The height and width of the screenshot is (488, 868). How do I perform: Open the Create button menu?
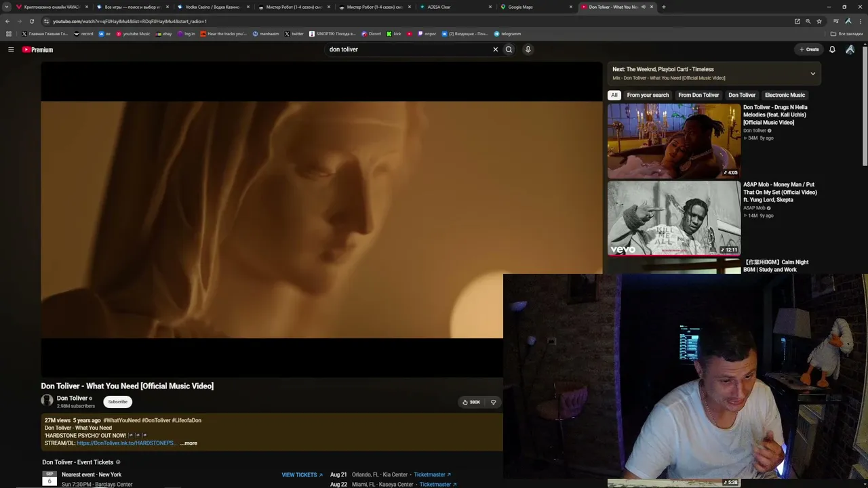coord(809,49)
